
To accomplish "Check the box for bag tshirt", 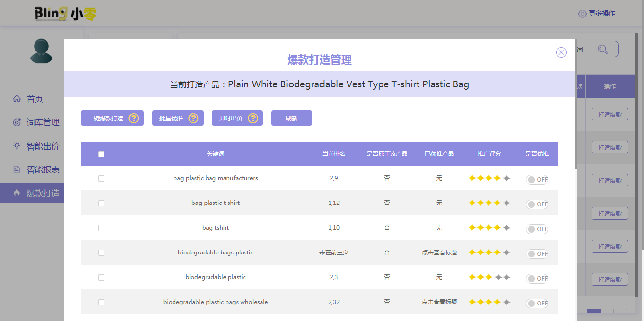I will pos(101,228).
